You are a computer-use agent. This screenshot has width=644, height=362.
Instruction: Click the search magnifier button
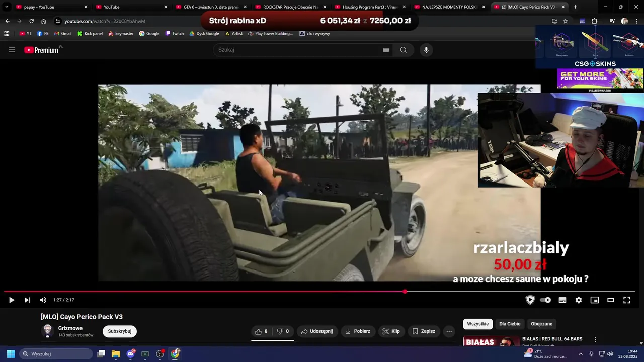click(403, 50)
